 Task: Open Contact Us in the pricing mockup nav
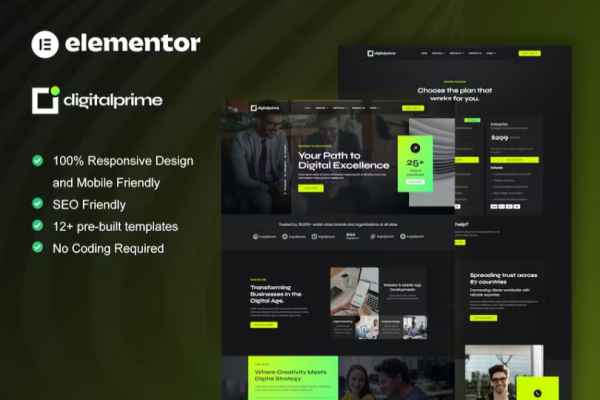click(475, 53)
